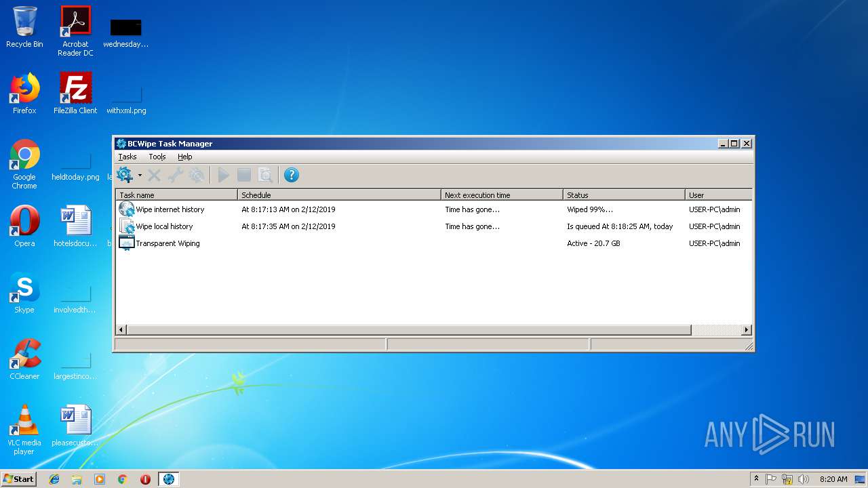
Task: Select the Acrobat Reader DC desktop icon
Action: 75,31
